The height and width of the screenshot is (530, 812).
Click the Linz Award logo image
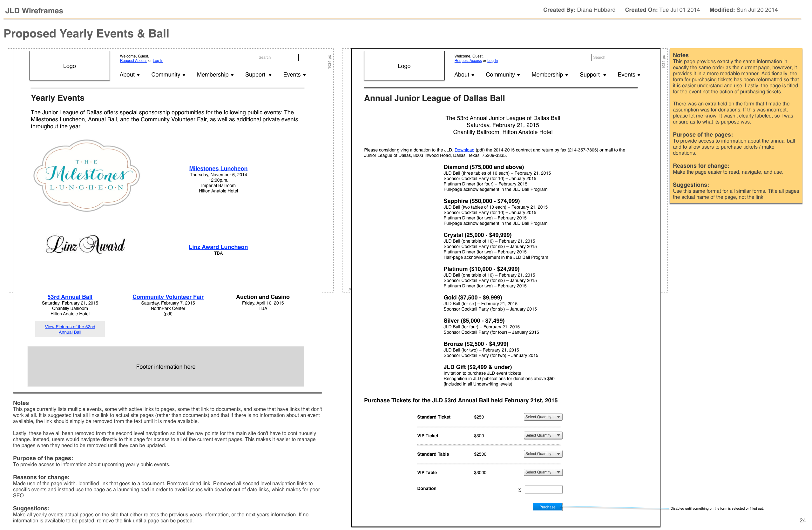86,244
